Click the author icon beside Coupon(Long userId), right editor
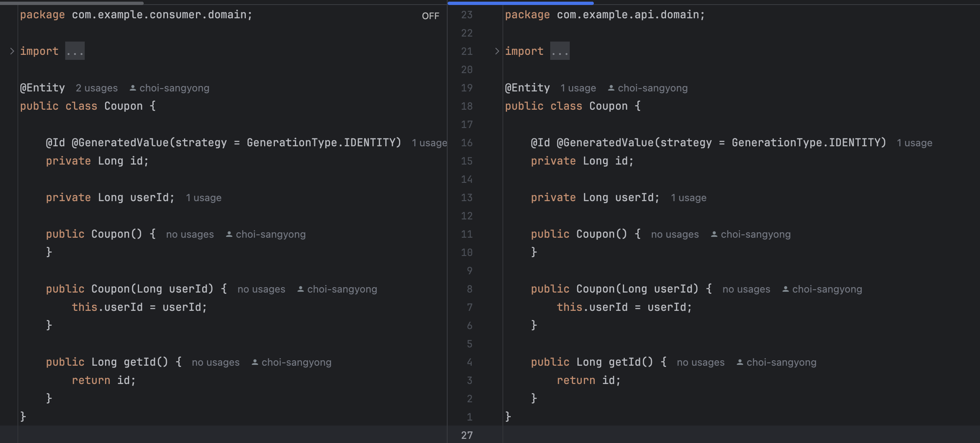Screen dimensions: 980x443 pyautogui.click(x=786, y=289)
